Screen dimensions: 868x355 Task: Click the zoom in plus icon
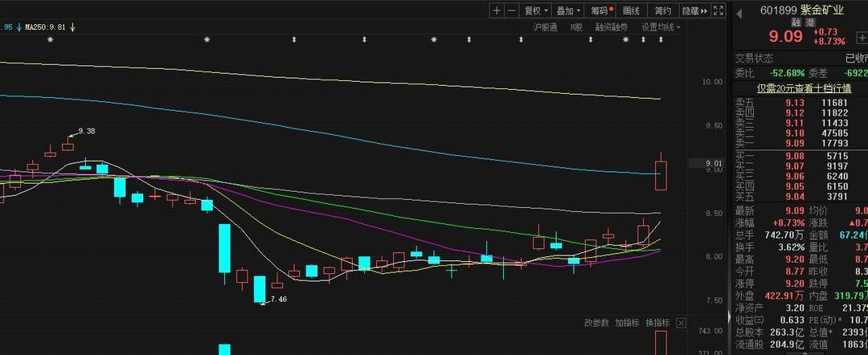coord(497,10)
